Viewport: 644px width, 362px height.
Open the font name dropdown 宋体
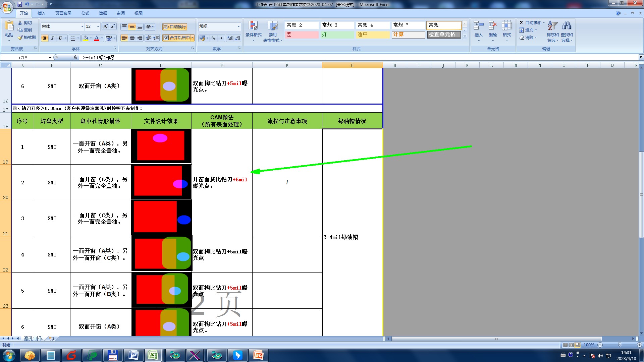tap(82, 26)
